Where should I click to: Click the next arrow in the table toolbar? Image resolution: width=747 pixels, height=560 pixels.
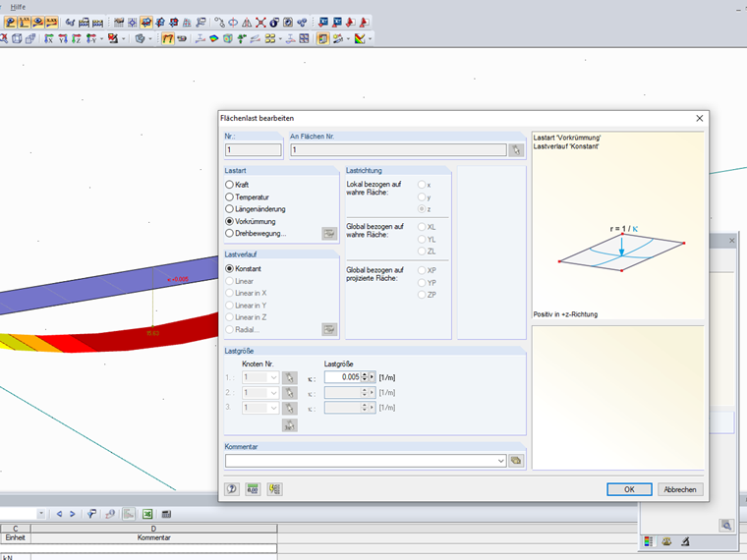click(x=73, y=514)
